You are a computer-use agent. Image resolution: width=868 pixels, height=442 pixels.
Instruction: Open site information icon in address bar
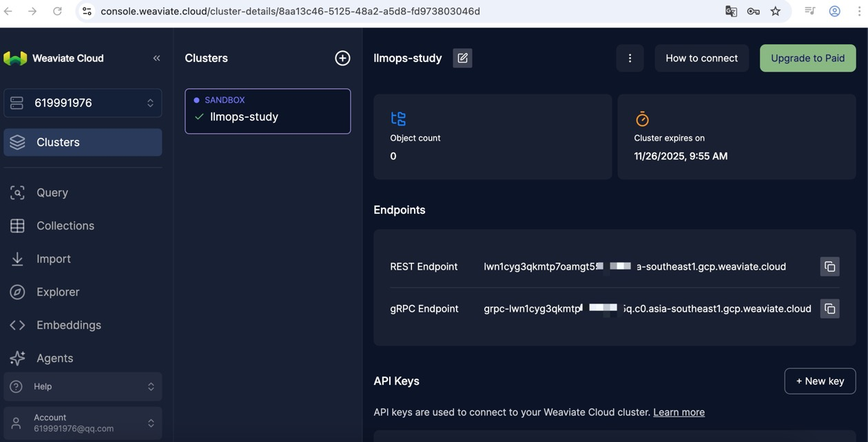click(87, 11)
